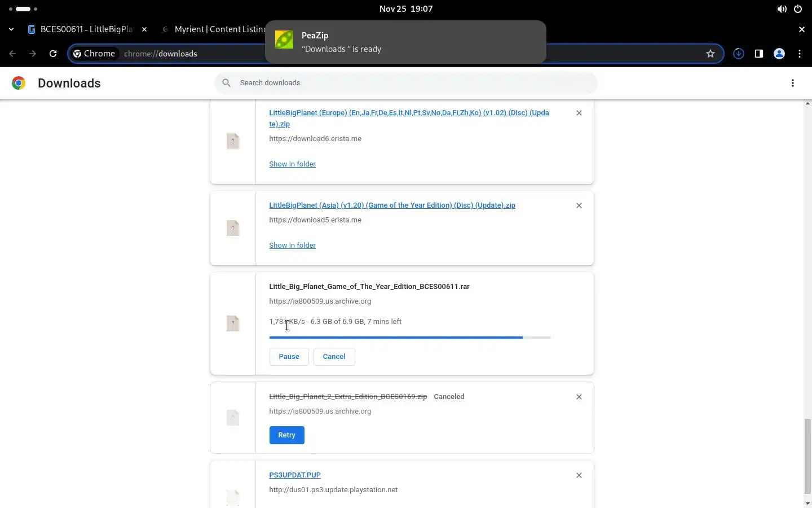Open Chrome downloads toolbar bubble icon
The width and height of the screenshot is (812, 508).
(739, 54)
